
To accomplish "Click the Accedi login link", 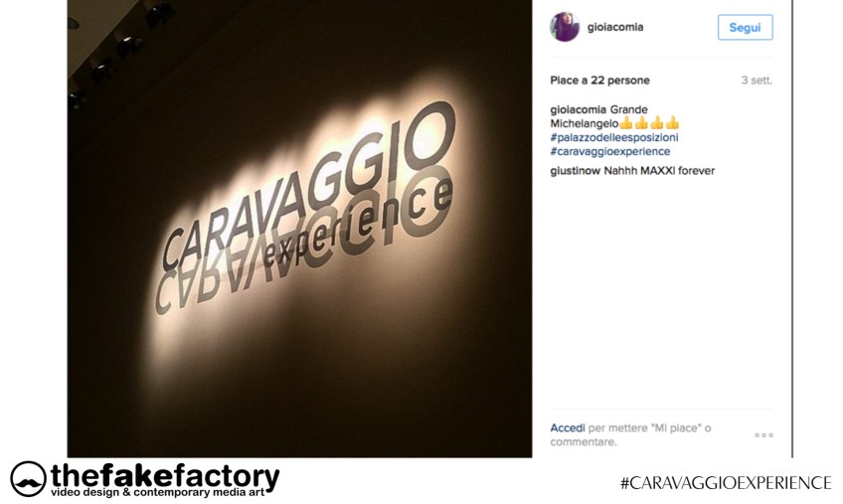I will point(568,428).
